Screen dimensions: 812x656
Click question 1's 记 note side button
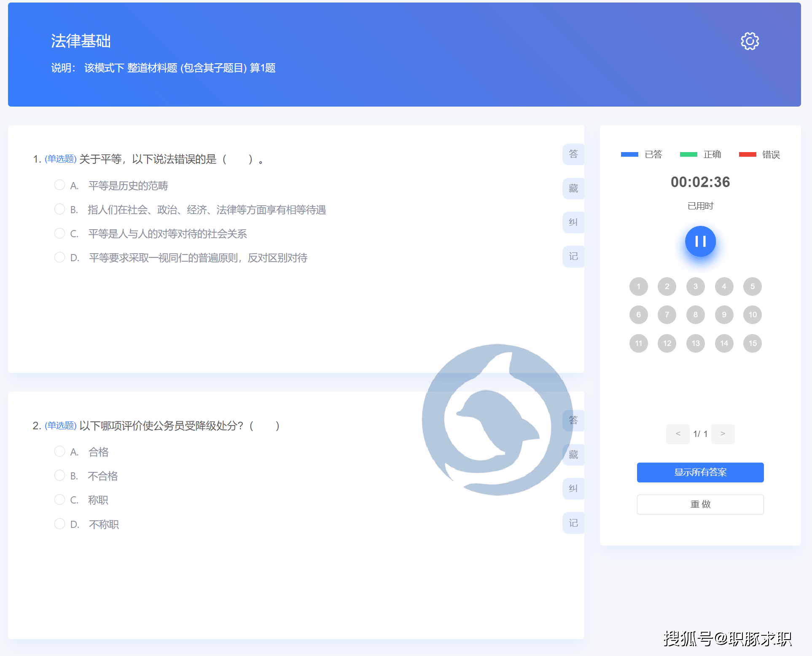(x=573, y=257)
